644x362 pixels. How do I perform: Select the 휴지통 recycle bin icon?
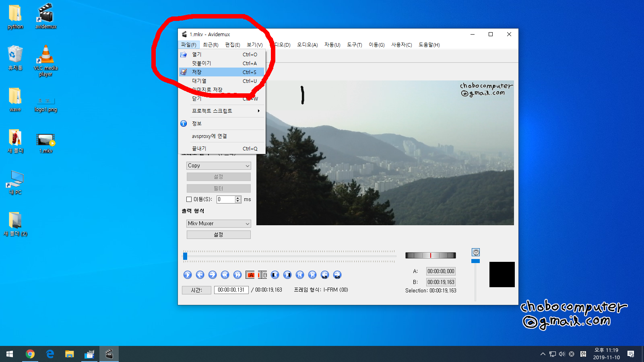[15, 58]
